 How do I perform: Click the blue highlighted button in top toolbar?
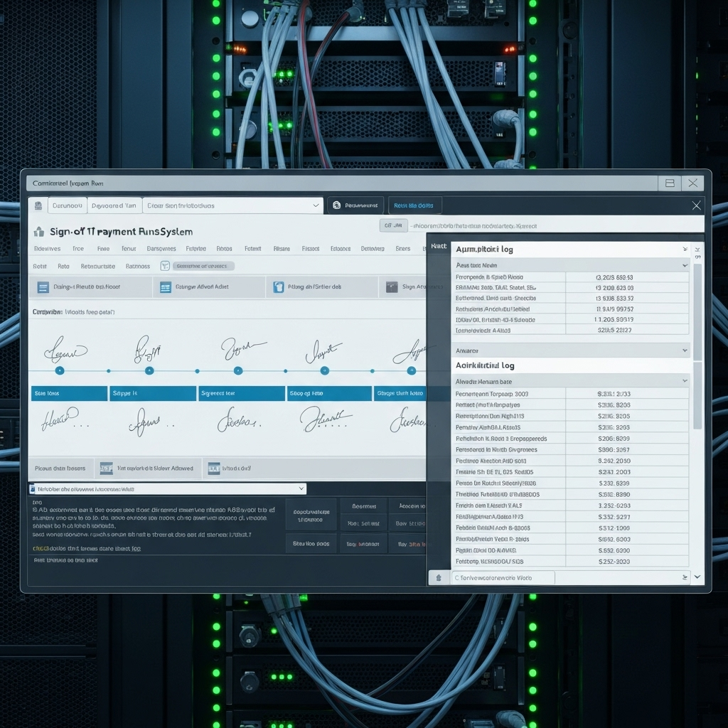413,205
